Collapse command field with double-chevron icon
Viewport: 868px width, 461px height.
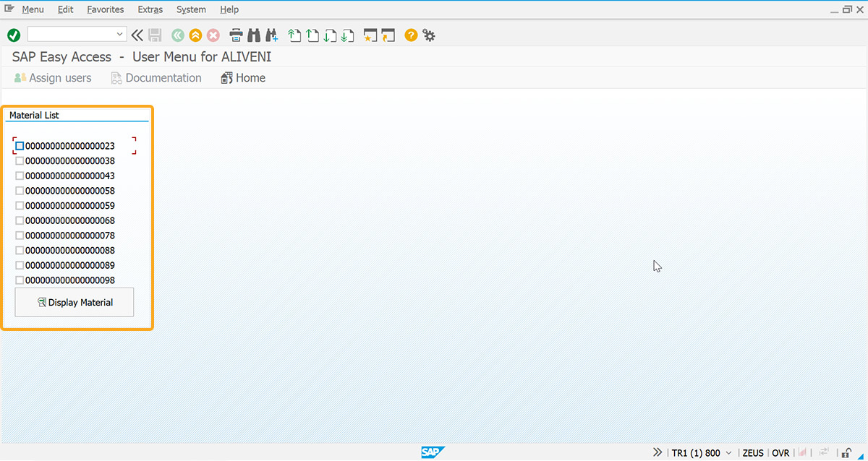pyautogui.click(x=137, y=35)
